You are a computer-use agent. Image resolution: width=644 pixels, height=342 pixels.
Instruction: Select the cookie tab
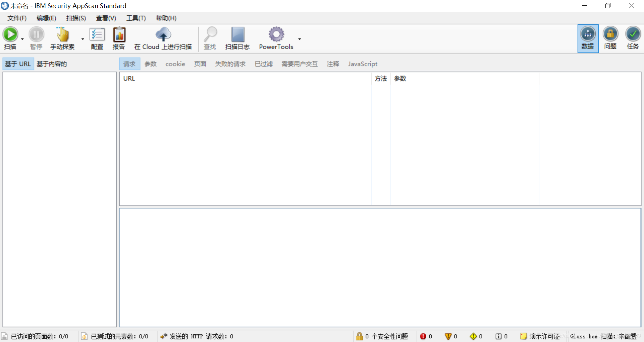[175, 64]
